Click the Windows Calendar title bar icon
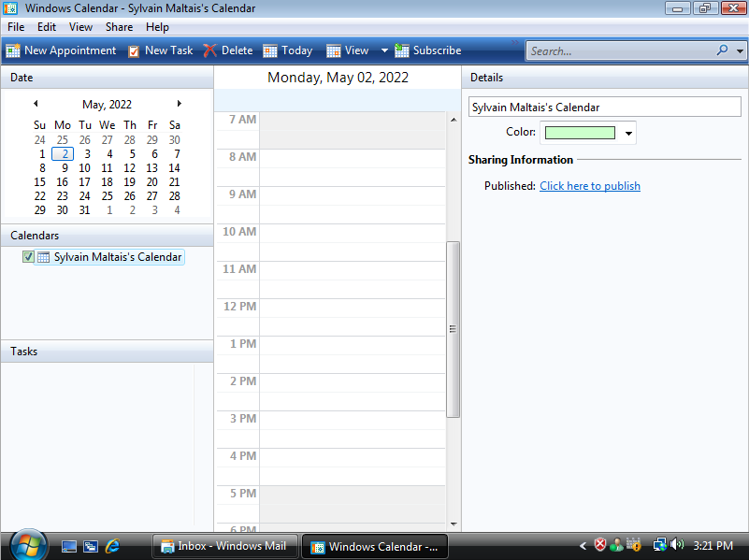 pyautogui.click(x=10, y=8)
